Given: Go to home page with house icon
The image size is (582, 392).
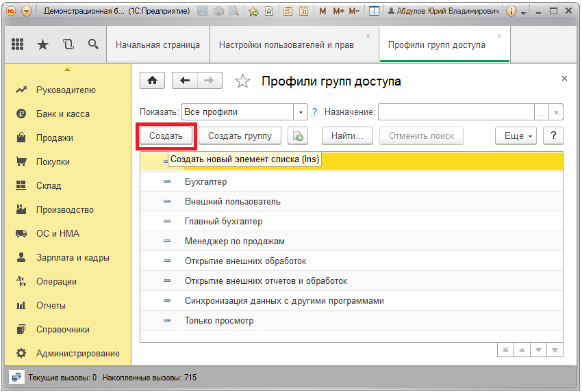Looking at the screenshot, I should click(152, 81).
